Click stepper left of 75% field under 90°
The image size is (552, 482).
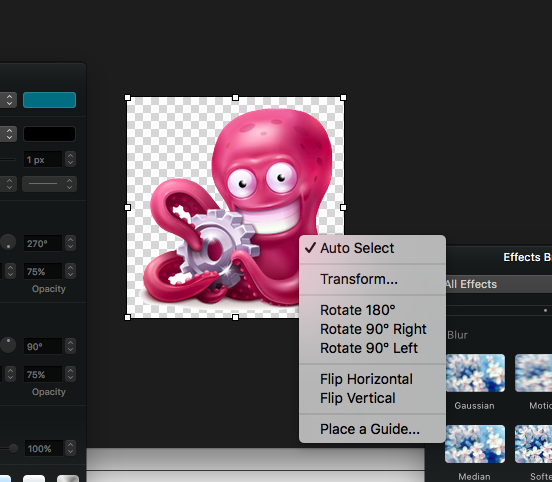tap(10, 375)
